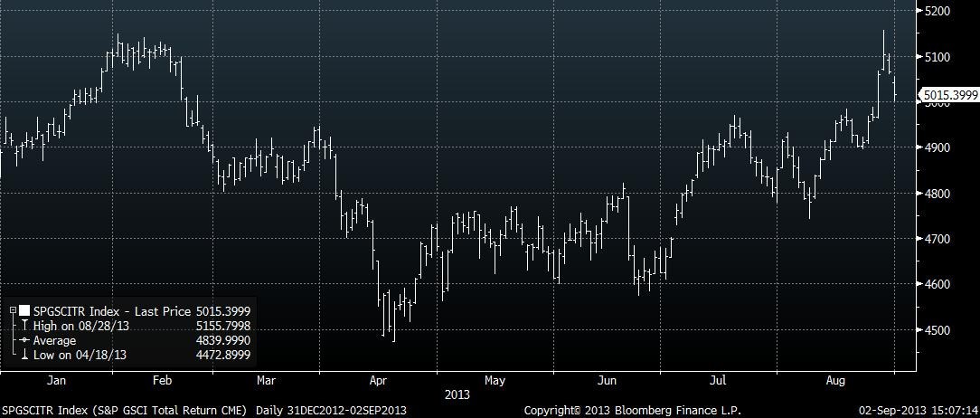Image resolution: width=980 pixels, height=418 pixels.
Task: Click the last price tag 5015.3999 on axis
Action: (x=947, y=94)
